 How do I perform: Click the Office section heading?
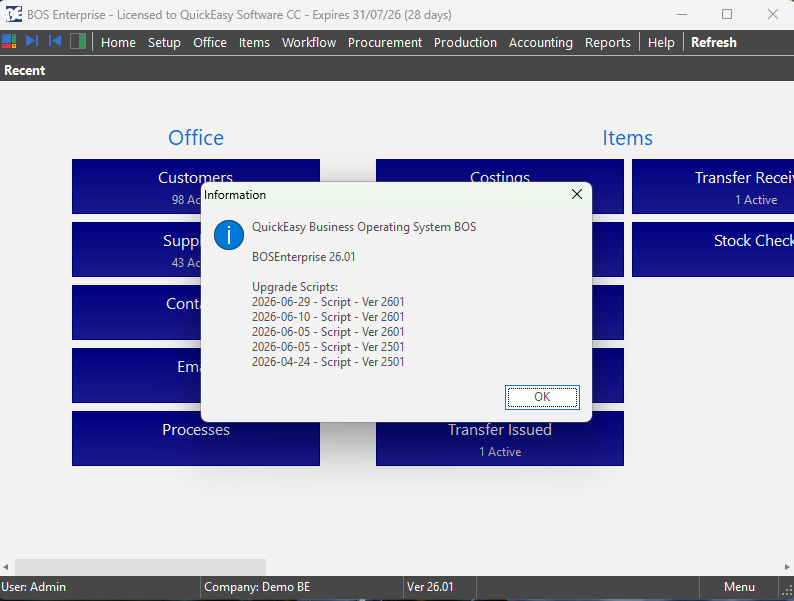click(196, 138)
